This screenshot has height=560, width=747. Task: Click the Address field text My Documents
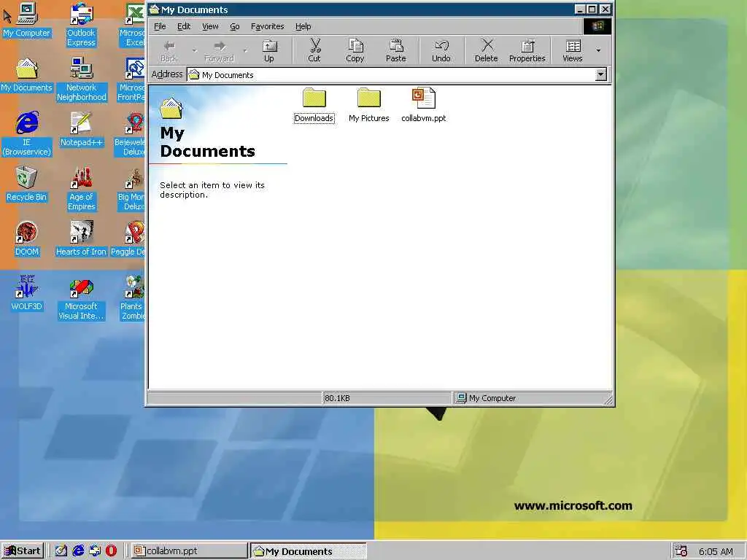click(x=228, y=75)
